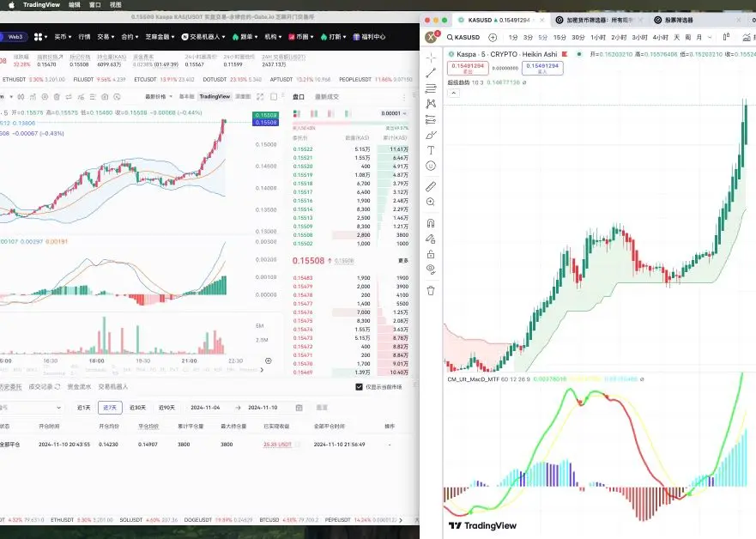Switch chart to 4小时 interval

660,37
